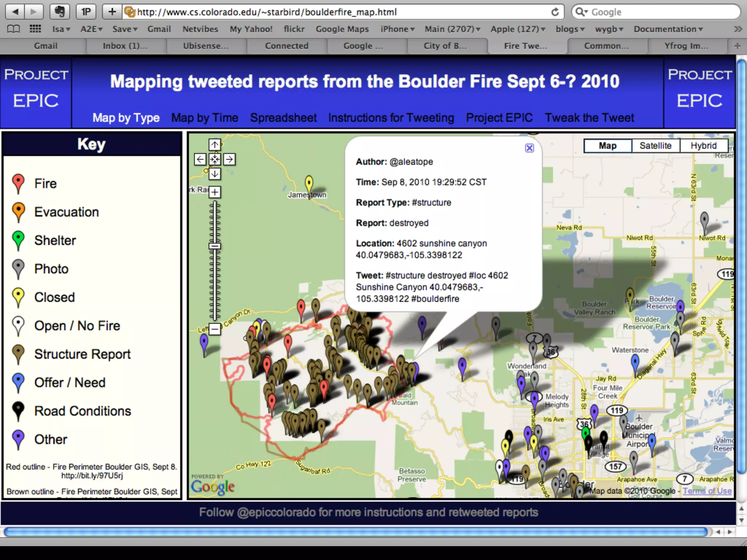Image resolution: width=747 pixels, height=560 pixels.
Task: Open the Map by Time page
Action: (x=205, y=118)
